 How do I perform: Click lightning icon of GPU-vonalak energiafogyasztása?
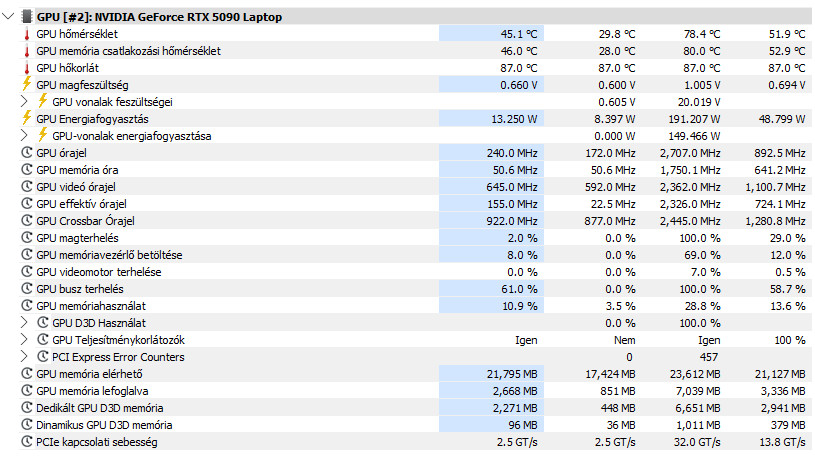(x=43, y=135)
